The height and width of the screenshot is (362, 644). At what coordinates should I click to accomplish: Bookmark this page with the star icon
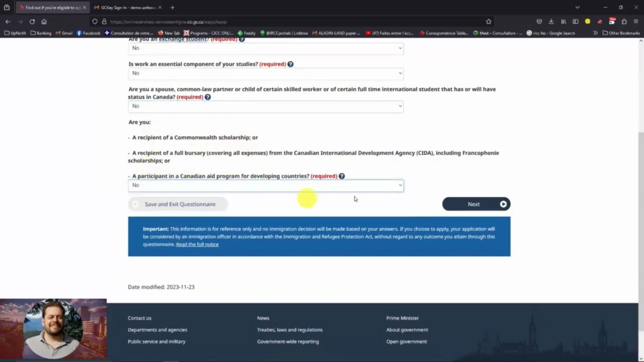tap(489, 22)
